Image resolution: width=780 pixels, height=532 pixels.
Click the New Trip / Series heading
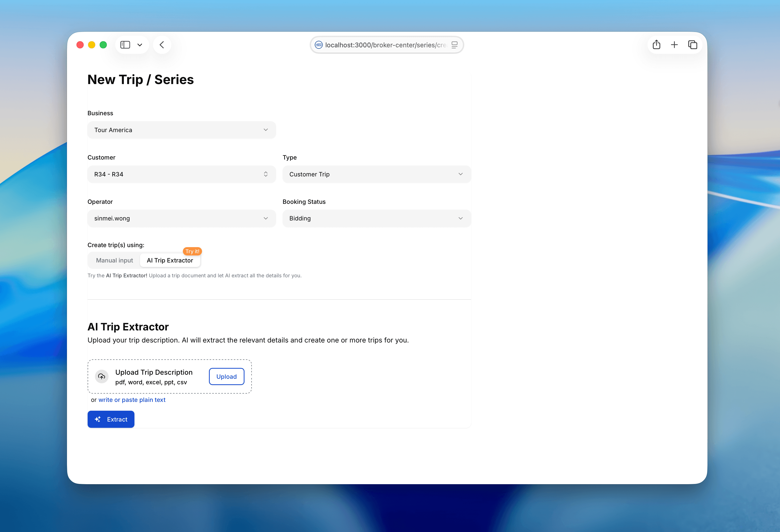pos(141,80)
